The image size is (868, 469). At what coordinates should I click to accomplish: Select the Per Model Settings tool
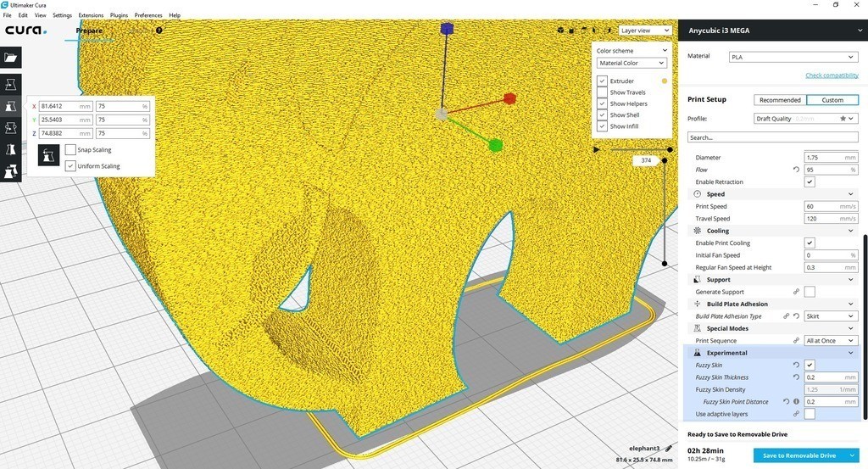[10, 171]
